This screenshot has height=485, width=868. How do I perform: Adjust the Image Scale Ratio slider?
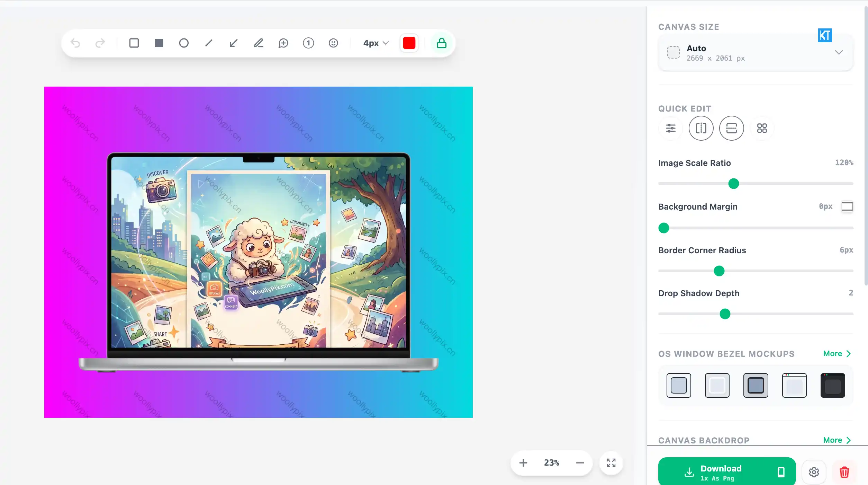pos(733,184)
